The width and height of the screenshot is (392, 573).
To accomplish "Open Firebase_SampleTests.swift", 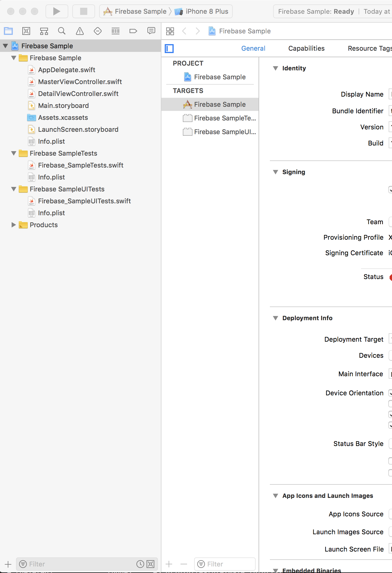I will (80, 165).
